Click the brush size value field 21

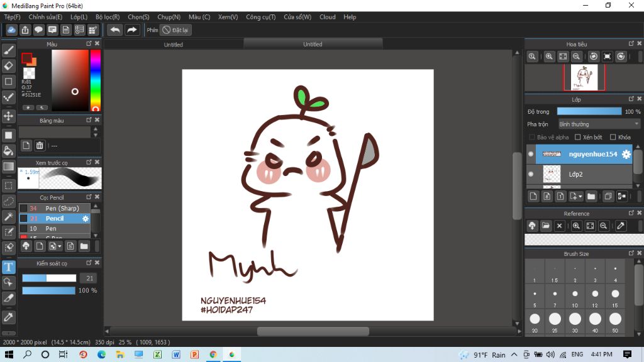point(89,278)
